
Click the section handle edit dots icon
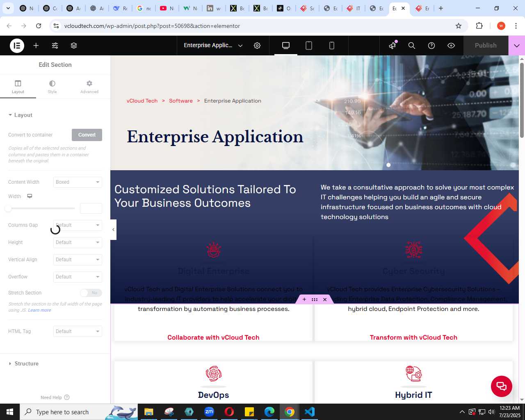pos(315,299)
